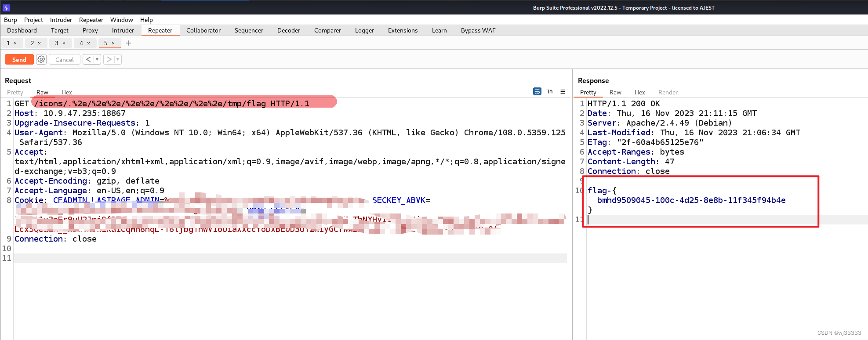Switch Response view to Pretty
868x340 pixels.
click(588, 92)
